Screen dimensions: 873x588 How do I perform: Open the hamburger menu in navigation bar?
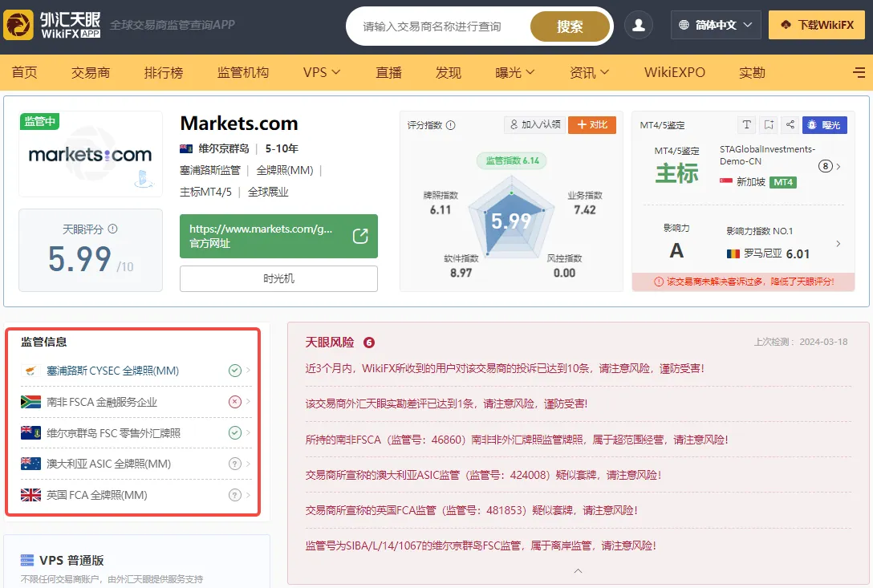coord(859,72)
